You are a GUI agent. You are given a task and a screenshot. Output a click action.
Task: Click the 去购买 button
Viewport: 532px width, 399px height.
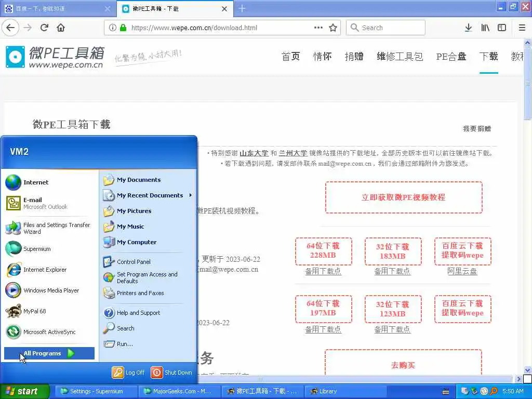(403, 362)
